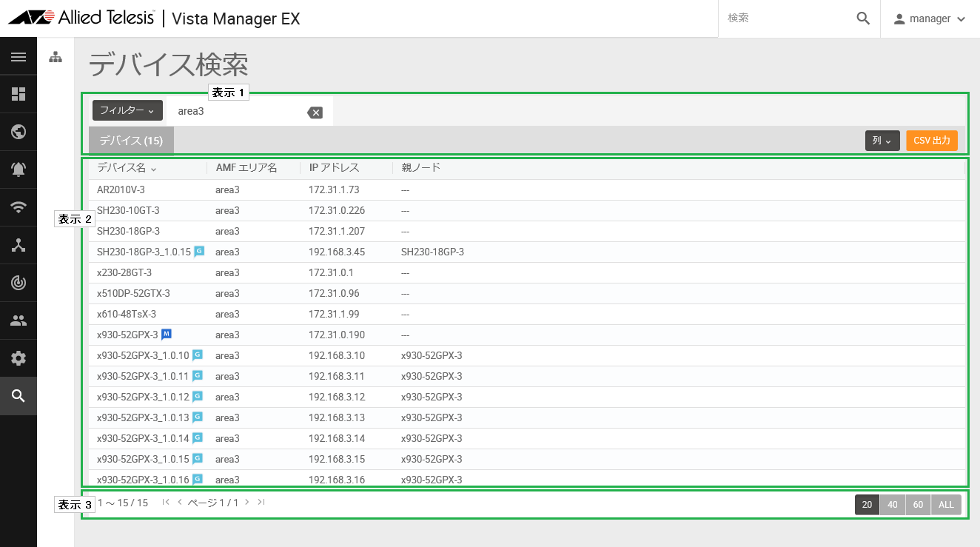980x547 pixels.
Task: Select the デバイス (15) tab
Action: pyautogui.click(x=131, y=141)
